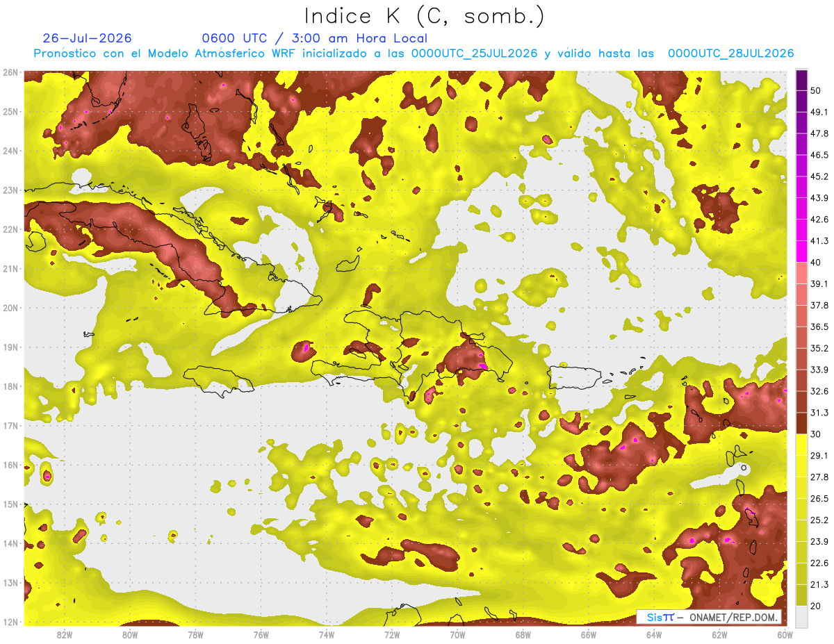Click the color bar value '21.3'
The image size is (834, 644).
pyautogui.click(x=819, y=584)
